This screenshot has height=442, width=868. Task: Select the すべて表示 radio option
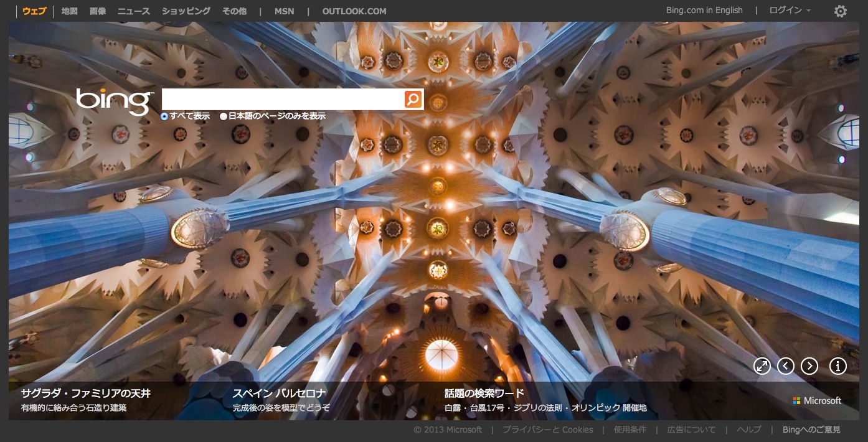164,116
